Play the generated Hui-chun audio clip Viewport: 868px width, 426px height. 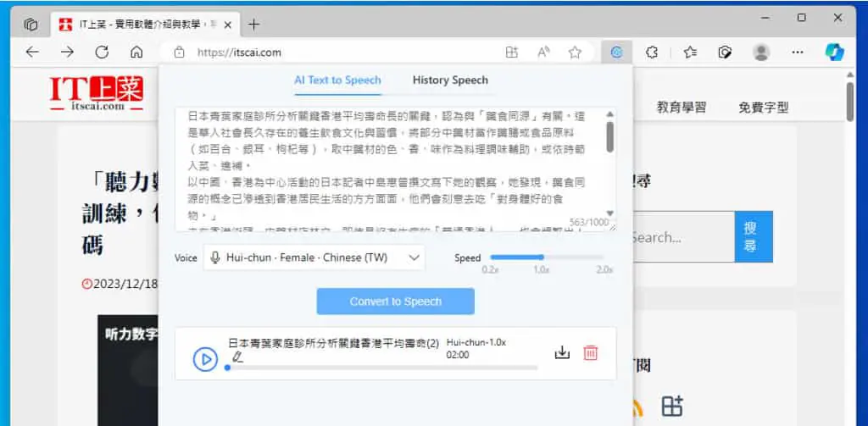pyautogui.click(x=205, y=360)
